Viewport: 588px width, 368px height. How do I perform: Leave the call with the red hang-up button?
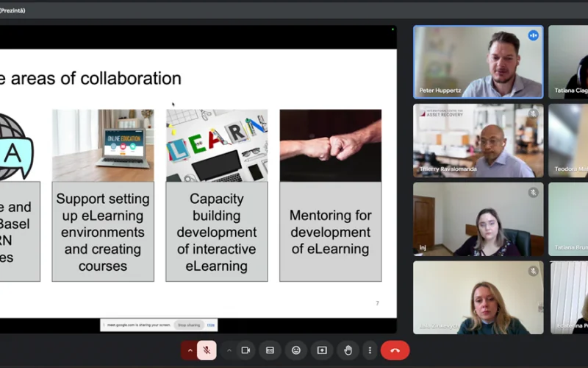click(x=395, y=350)
